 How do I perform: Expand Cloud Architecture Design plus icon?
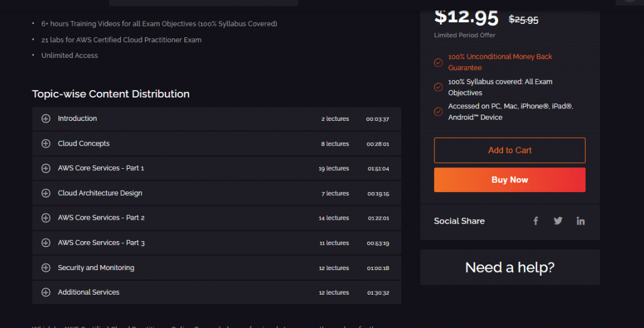tap(46, 193)
